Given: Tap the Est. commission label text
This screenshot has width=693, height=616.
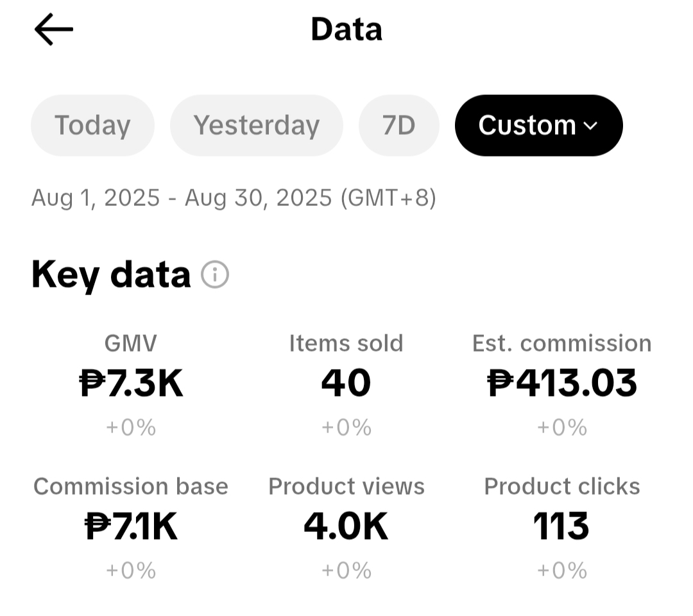Looking at the screenshot, I should point(561,343).
